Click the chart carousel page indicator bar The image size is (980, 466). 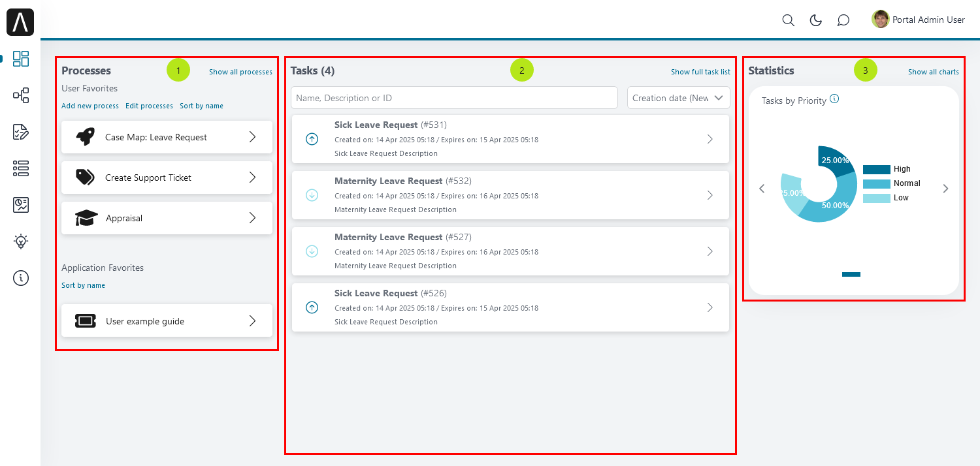click(x=851, y=274)
